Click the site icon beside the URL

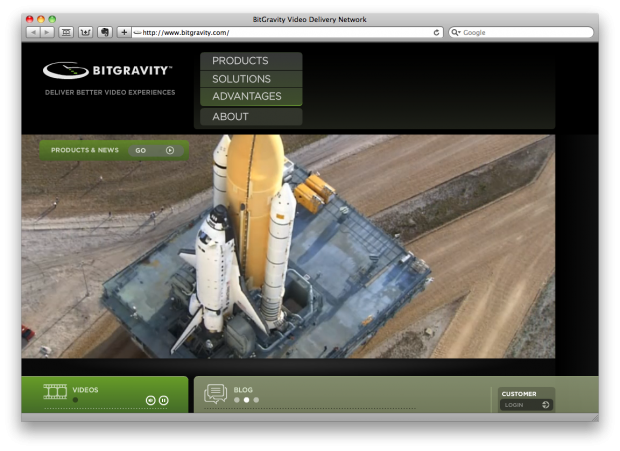[x=137, y=32]
